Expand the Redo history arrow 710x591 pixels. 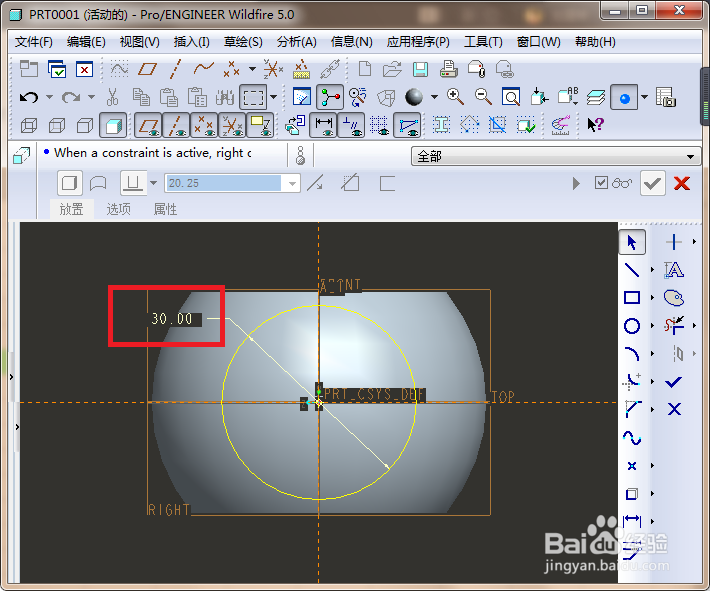click(91, 97)
